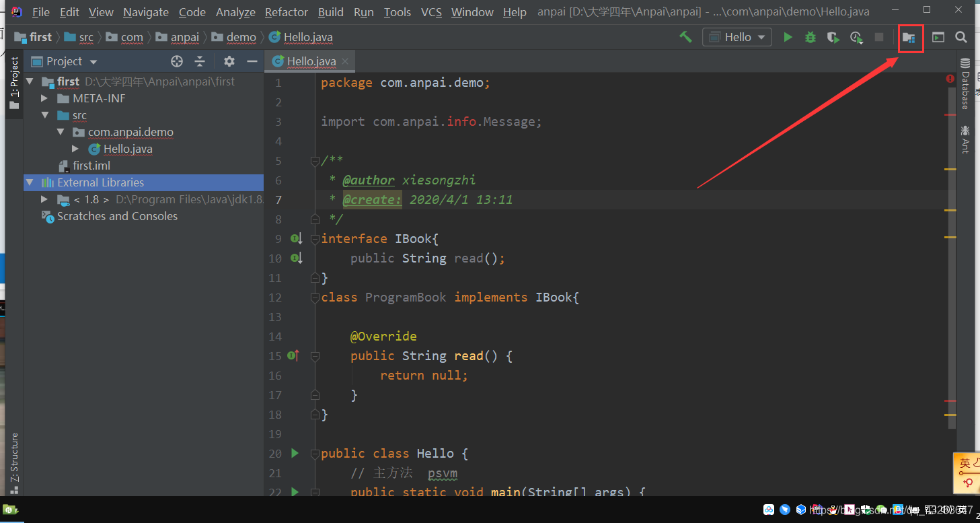Fold the Javadoc comment at line 5

[x=314, y=161]
